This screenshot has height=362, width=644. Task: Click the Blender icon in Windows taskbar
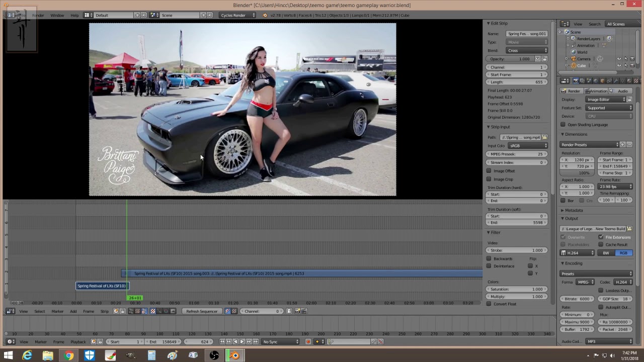pyautogui.click(x=234, y=356)
